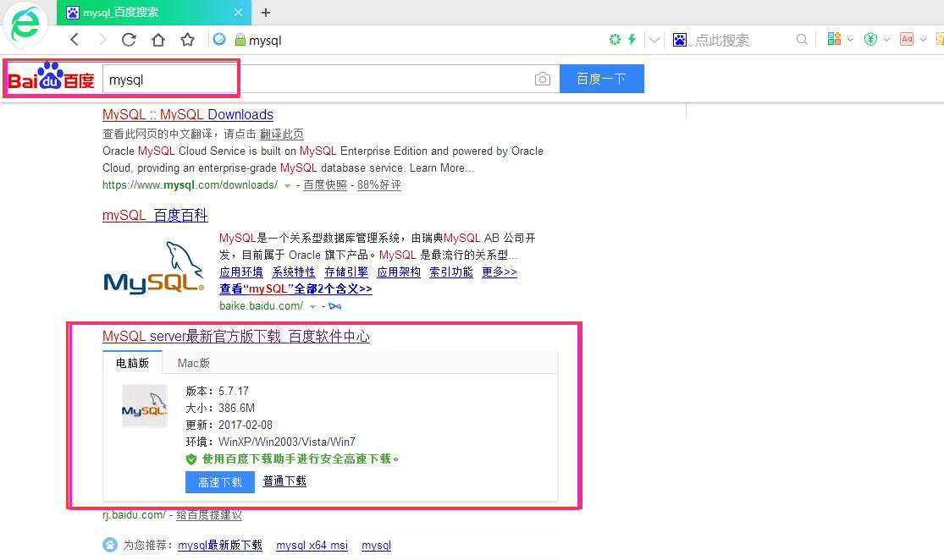The width and height of the screenshot is (944, 560).
Task: Click the update date 2017-02-08
Action: click(246, 425)
